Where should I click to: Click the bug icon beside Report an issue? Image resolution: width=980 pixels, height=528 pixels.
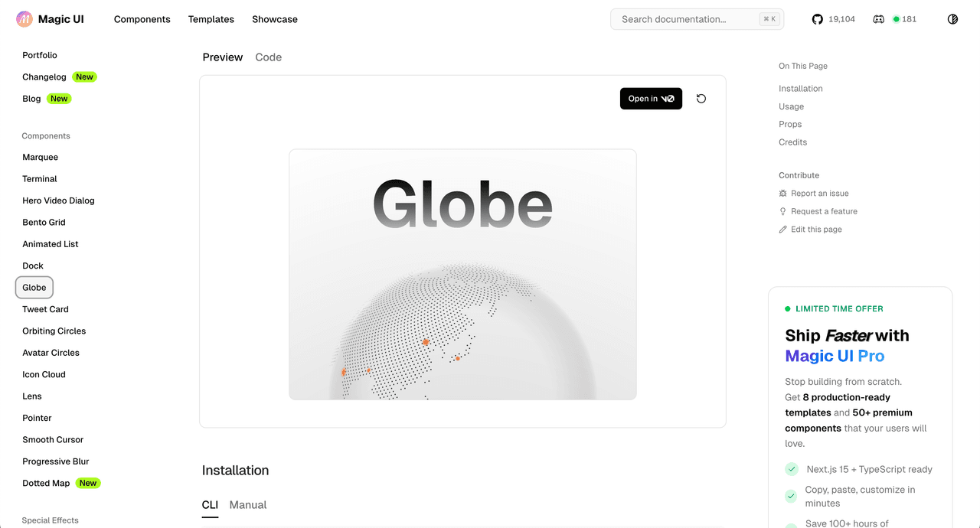click(x=782, y=194)
